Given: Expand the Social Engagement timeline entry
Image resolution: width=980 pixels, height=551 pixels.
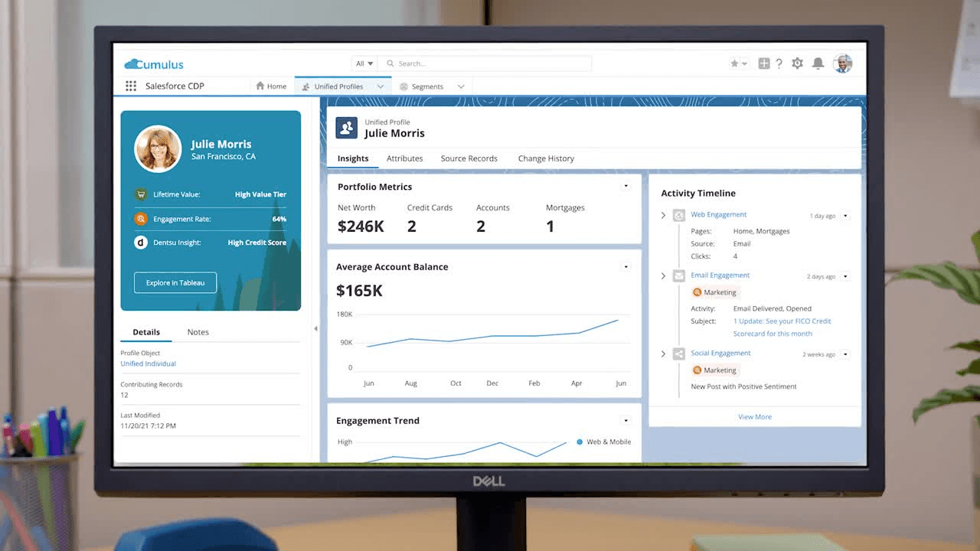Looking at the screenshot, I should 663,354.
